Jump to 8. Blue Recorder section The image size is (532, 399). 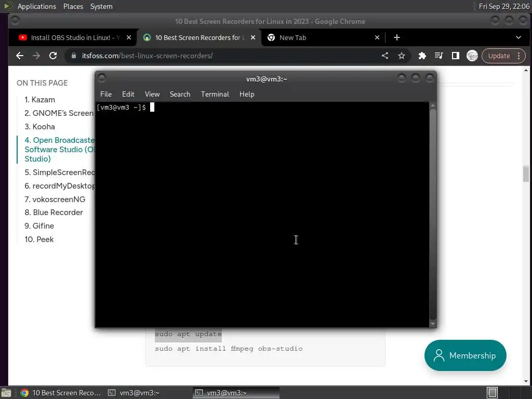click(x=54, y=212)
